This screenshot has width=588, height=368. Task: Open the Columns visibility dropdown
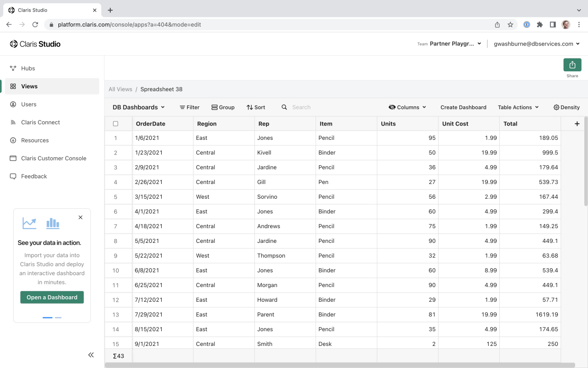pos(407,107)
